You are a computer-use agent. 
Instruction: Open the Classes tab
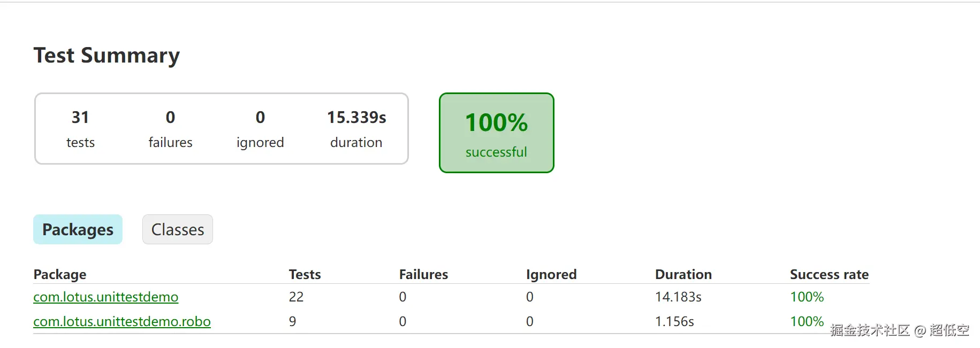177,229
